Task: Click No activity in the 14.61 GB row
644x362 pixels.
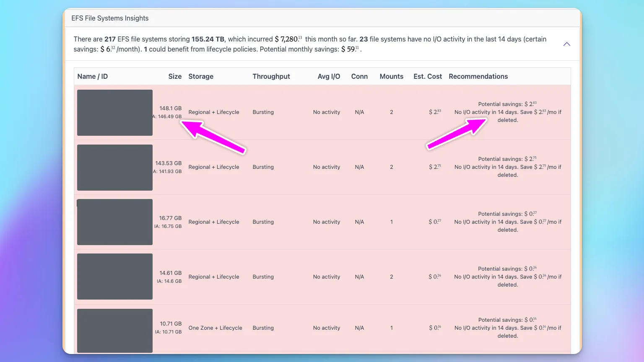Action: click(x=327, y=277)
